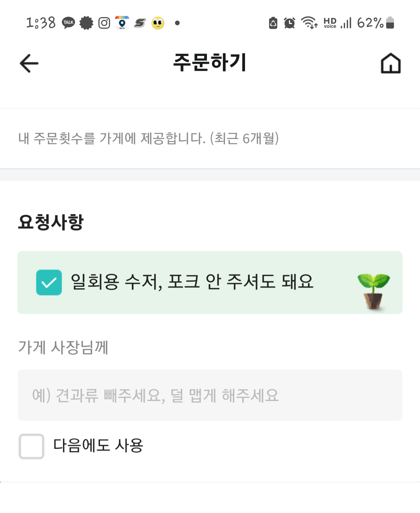This screenshot has height=513, width=420.
Task: Tap the Instagram notification icon
Action: pyautogui.click(x=104, y=23)
